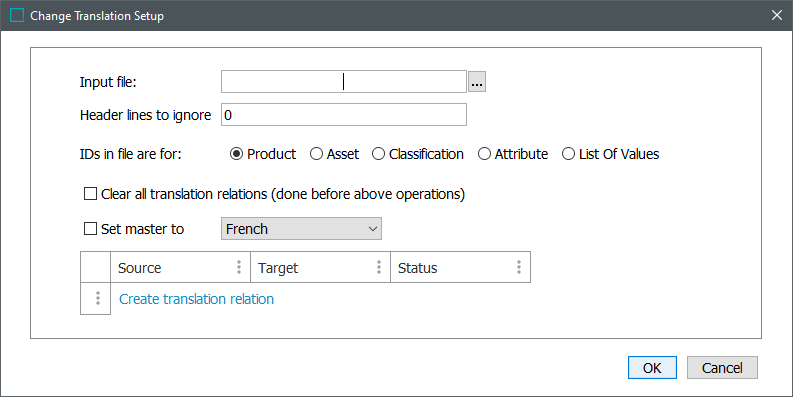Click the dialog icon in the title bar
This screenshot has width=793, height=397.
tap(17, 15)
